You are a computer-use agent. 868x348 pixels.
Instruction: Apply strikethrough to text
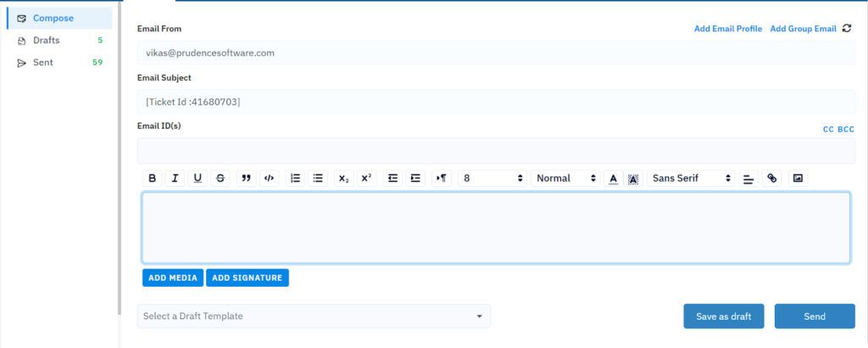click(220, 178)
